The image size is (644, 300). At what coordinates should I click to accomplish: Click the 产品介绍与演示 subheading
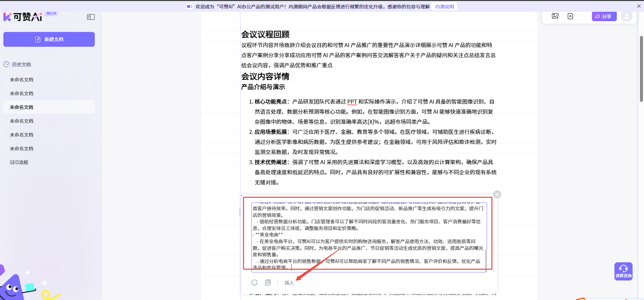click(263, 87)
